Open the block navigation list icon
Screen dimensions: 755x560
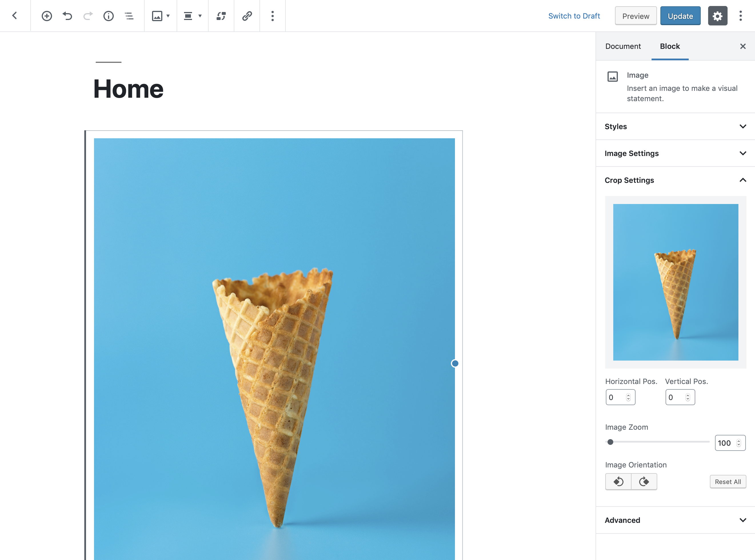[129, 16]
